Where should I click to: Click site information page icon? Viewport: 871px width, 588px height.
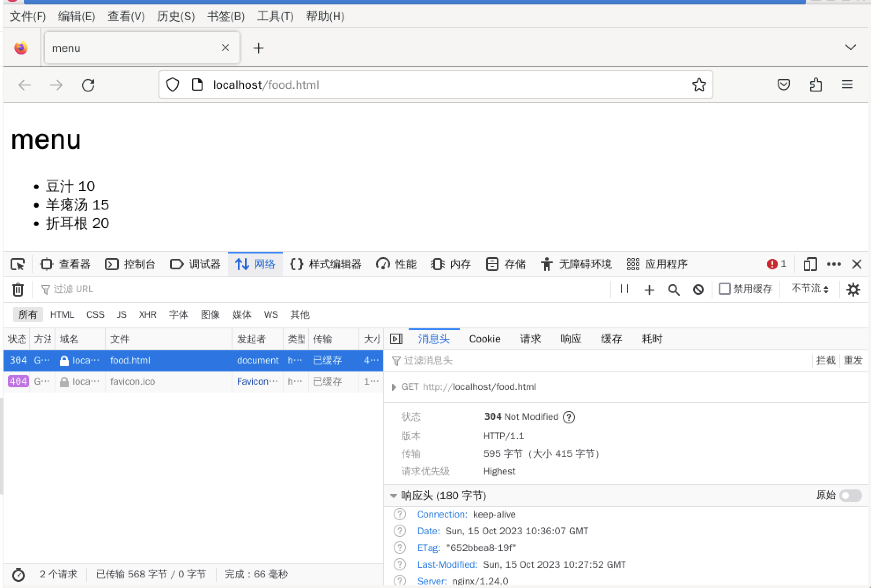click(197, 85)
